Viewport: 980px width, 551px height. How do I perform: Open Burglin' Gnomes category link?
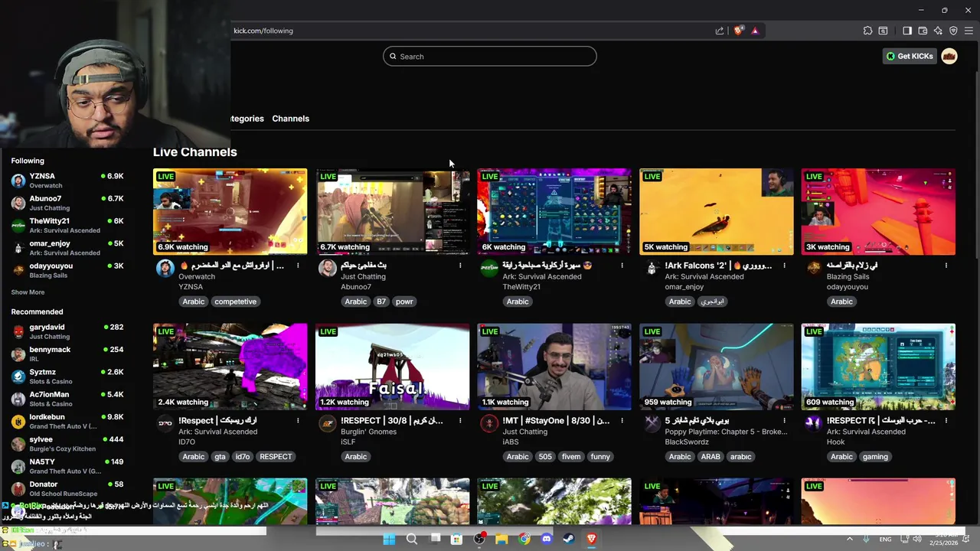tap(371, 432)
